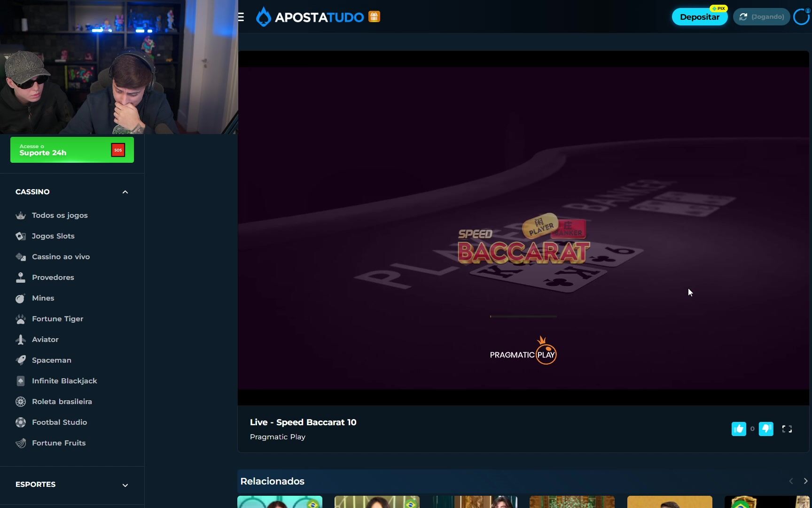Open Footbal Studio
Screen dimensions: 812x508
click(59, 422)
